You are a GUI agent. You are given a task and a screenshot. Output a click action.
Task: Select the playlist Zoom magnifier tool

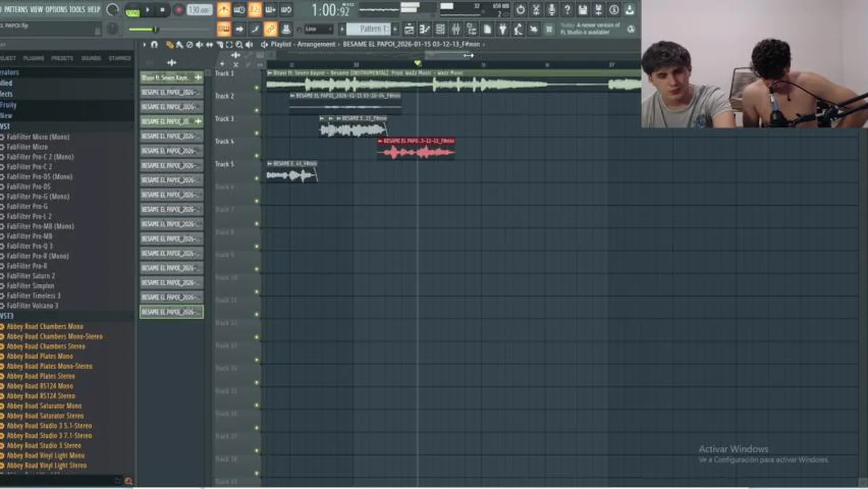238,45
